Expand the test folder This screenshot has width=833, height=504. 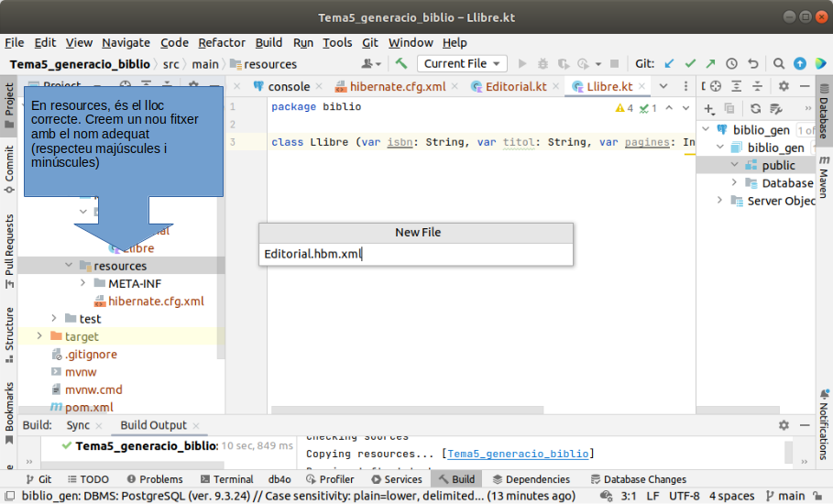54,318
